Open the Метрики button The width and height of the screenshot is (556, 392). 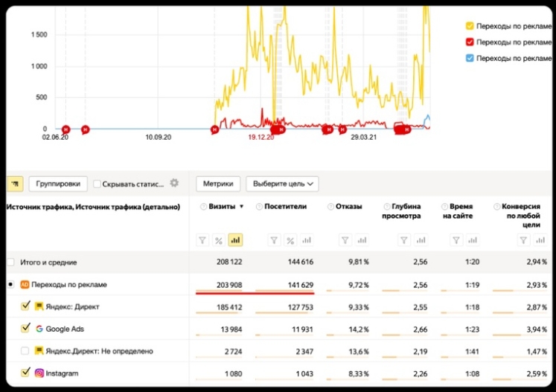218,184
